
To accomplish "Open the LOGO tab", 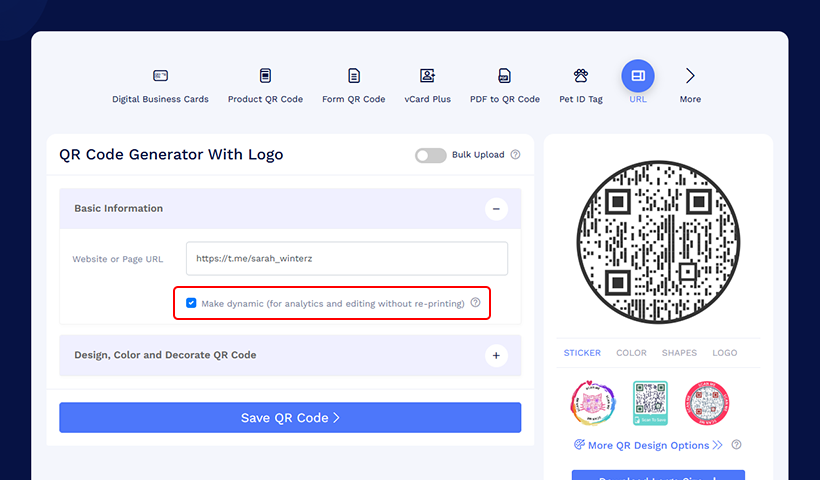I will click(x=724, y=353).
